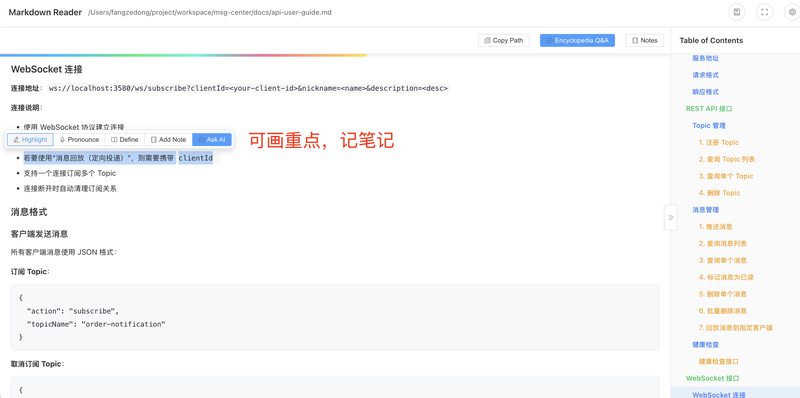Open settings with the gear icon
The height and width of the screenshot is (398, 800).
(x=792, y=13)
